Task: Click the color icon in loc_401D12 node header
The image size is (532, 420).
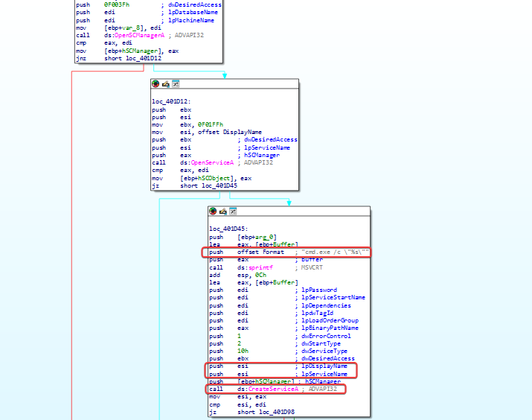Action: coord(156,84)
